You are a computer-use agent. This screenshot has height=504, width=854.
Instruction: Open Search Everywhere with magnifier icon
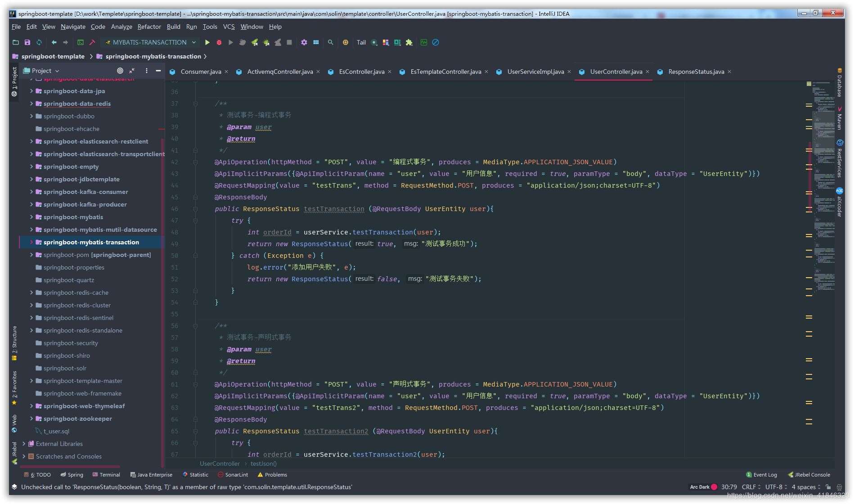click(x=331, y=42)
